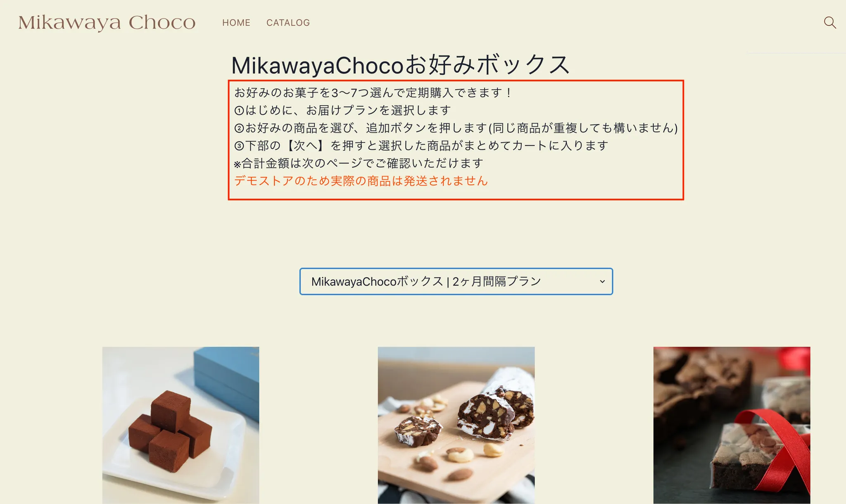Viewport: 846px width, 504px height.
Task: Select the brownie product image
Action: click(732, 425)
